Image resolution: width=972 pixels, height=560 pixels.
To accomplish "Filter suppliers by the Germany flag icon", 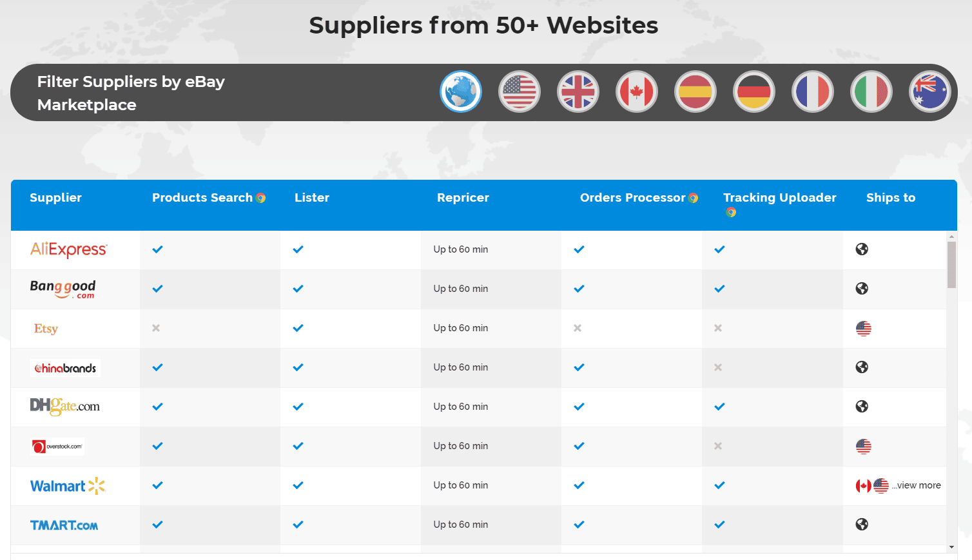I will [753, 92].
